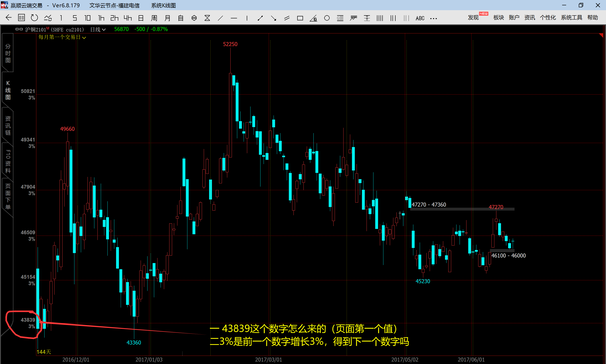The height and width of the screenshot is (364, 606).
Task: Switch to 分时图 side tab
Action: tap(8, 53)
